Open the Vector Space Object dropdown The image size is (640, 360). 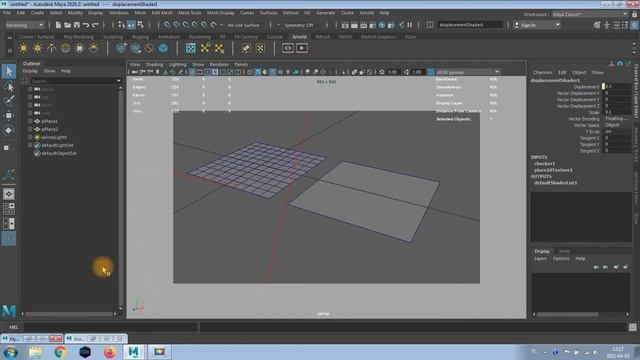(617, 125)
